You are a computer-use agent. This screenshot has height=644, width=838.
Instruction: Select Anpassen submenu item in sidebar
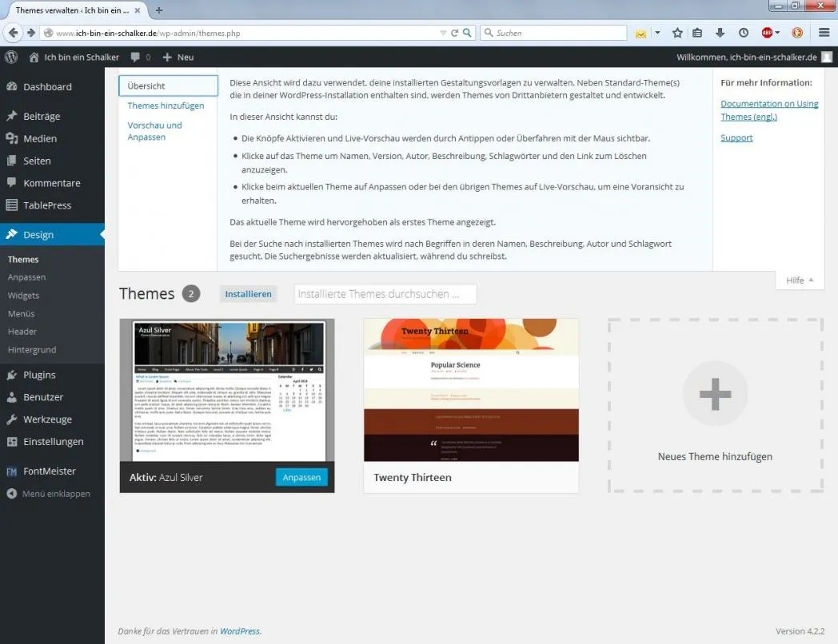tap(26, 277)
